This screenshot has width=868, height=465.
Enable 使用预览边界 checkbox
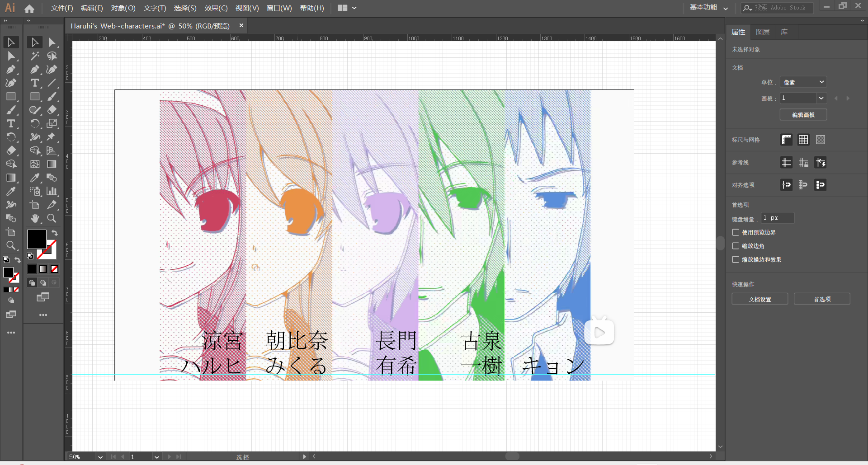tap(736, 232)
